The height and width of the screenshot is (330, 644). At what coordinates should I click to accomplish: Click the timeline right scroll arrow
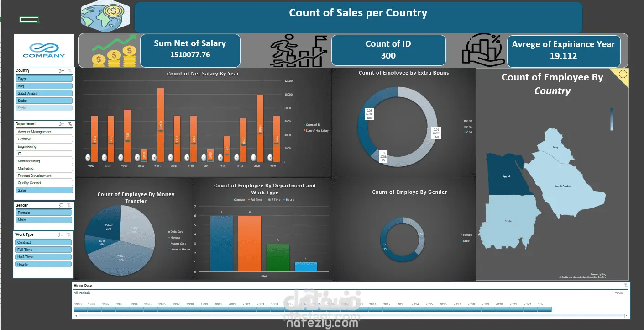tap(627, 316)
